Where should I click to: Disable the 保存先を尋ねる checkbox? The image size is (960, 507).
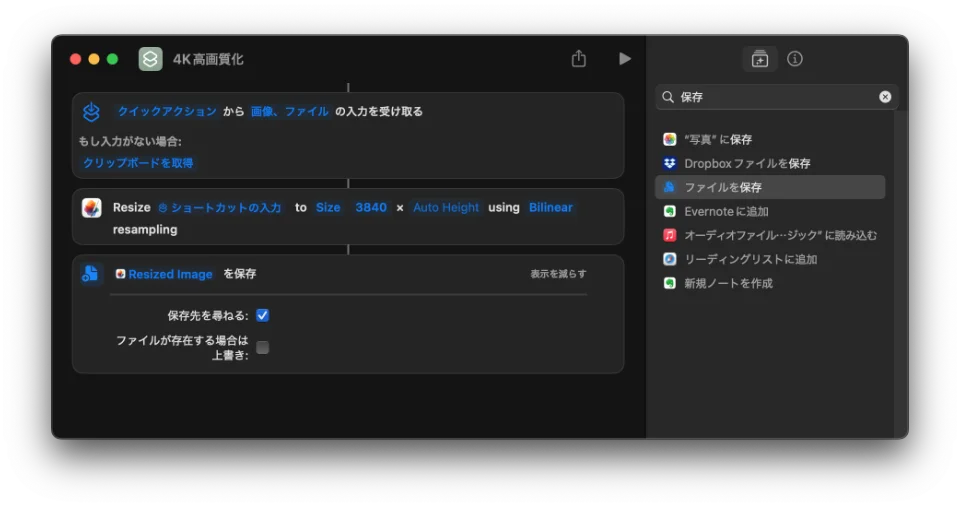263,315
